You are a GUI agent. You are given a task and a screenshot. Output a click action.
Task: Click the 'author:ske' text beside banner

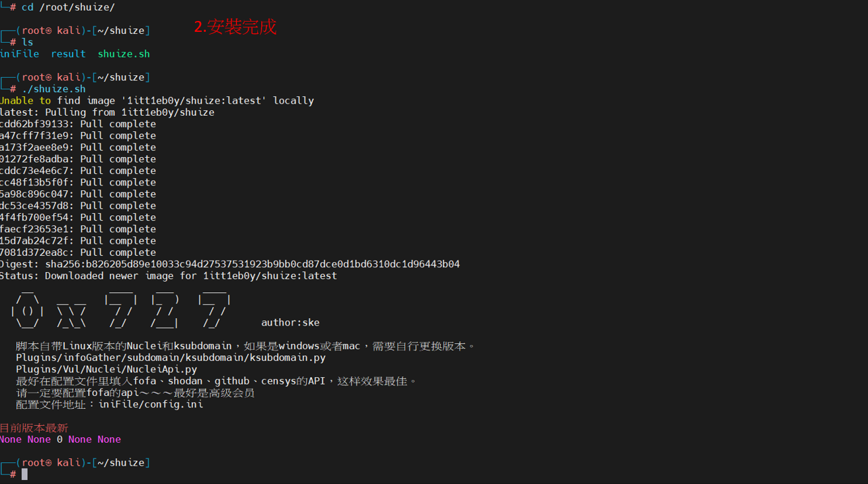click(x=290, y=322)
